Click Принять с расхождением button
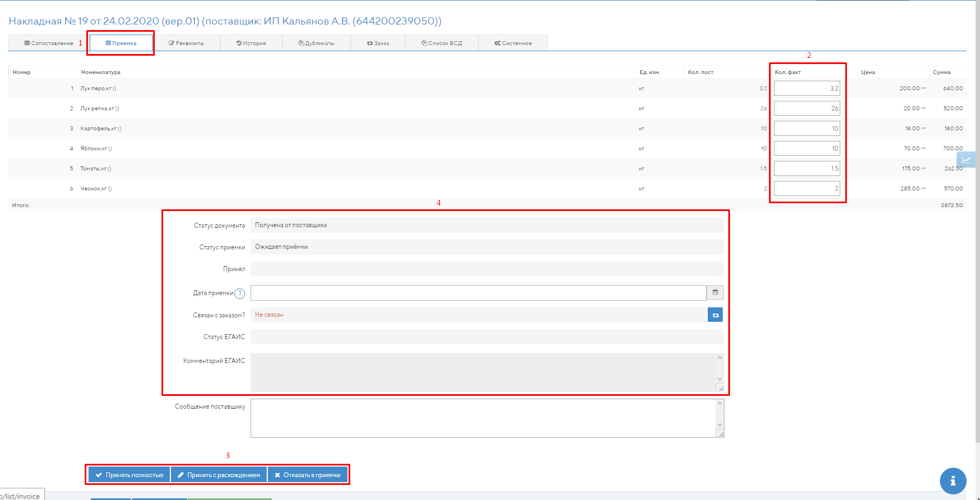Image resolution: width=980 pixels, height=500 pixels. (x=219, y=475)
